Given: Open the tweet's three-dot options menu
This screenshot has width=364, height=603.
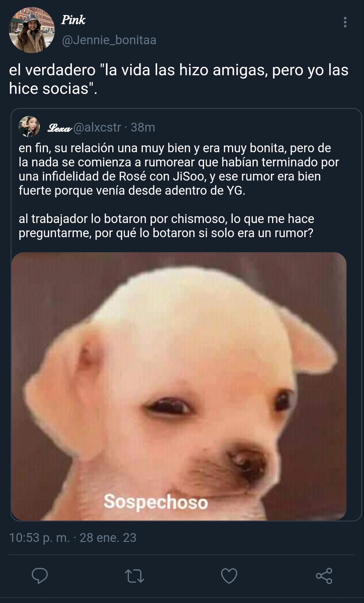Looking at the screenshot, I should click(x=345, y=22).
